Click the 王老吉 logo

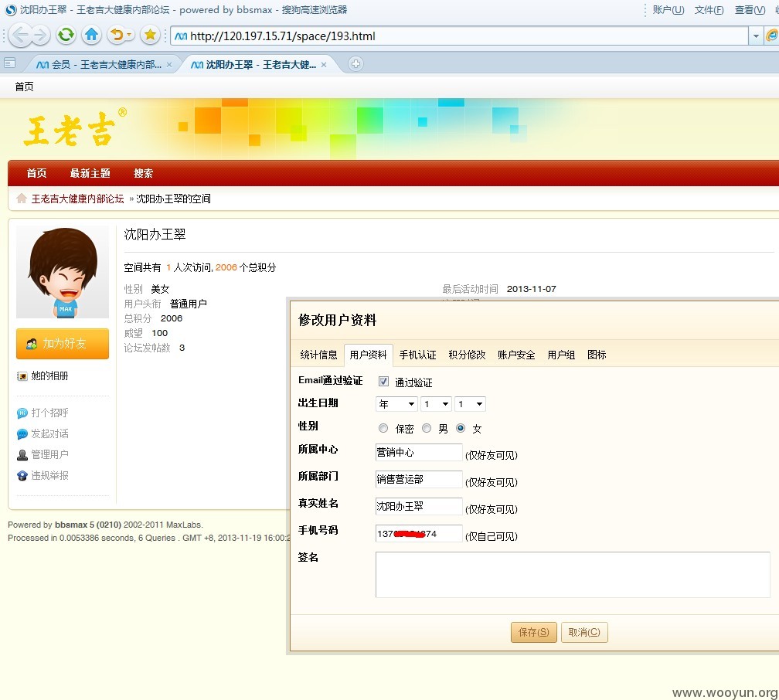(x=74, y=128)
